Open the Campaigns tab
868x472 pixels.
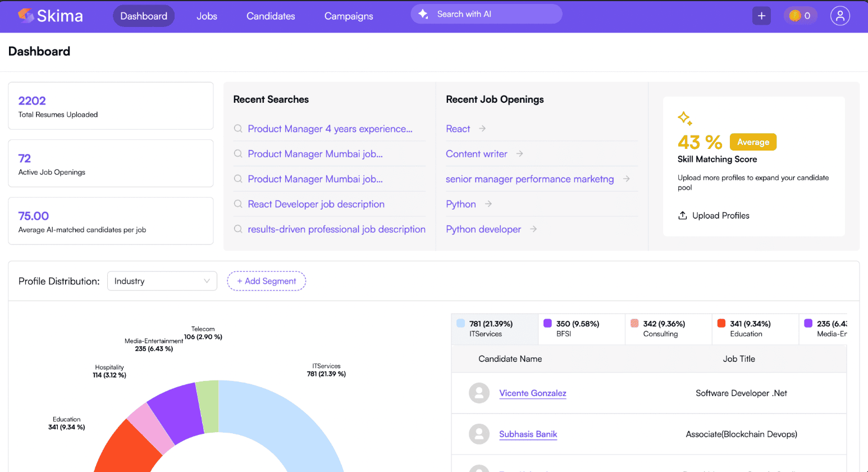(349, 16)
